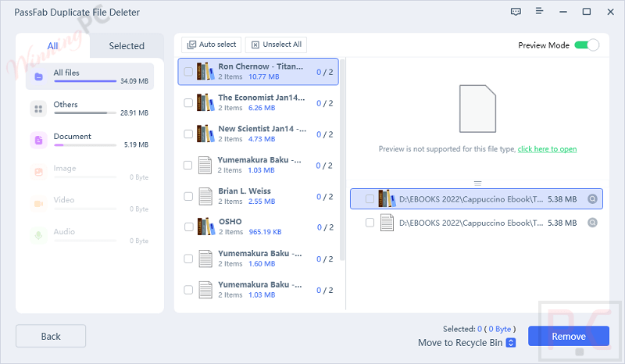
Task: Select the All files category
Action: coord(90,76)
